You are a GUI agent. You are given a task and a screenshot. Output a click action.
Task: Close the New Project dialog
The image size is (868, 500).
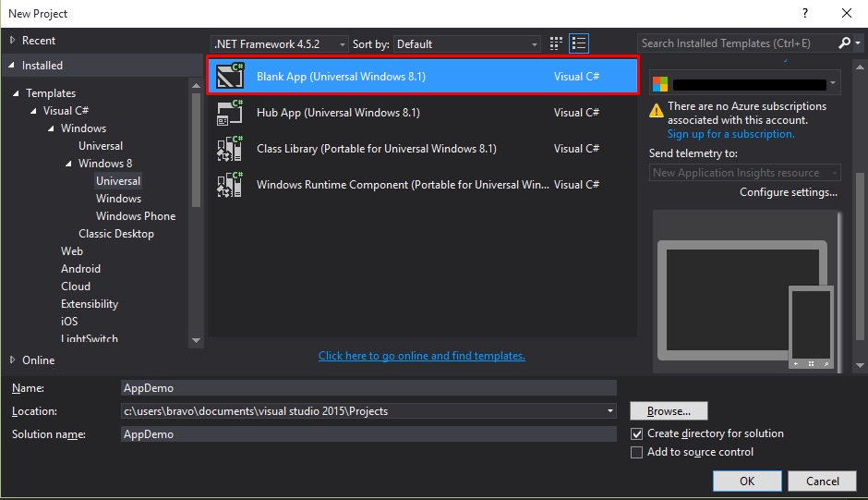(847, 13)
